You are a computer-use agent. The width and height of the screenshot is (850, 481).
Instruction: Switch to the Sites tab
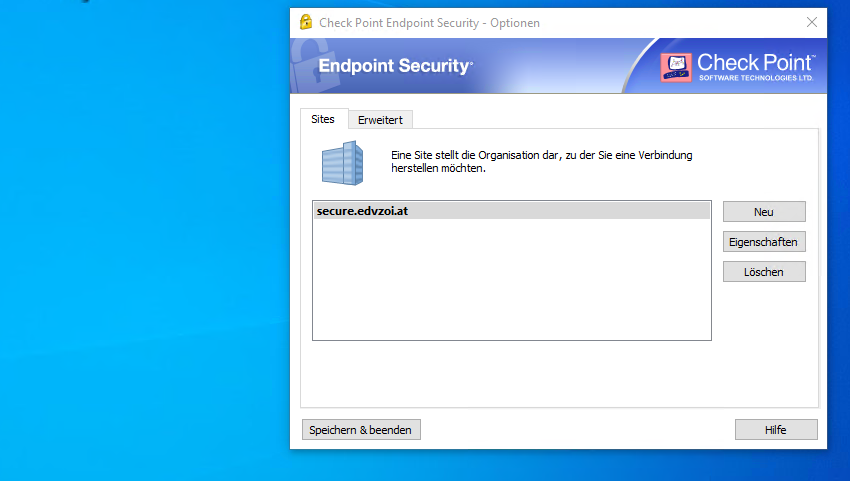[323, 119]
